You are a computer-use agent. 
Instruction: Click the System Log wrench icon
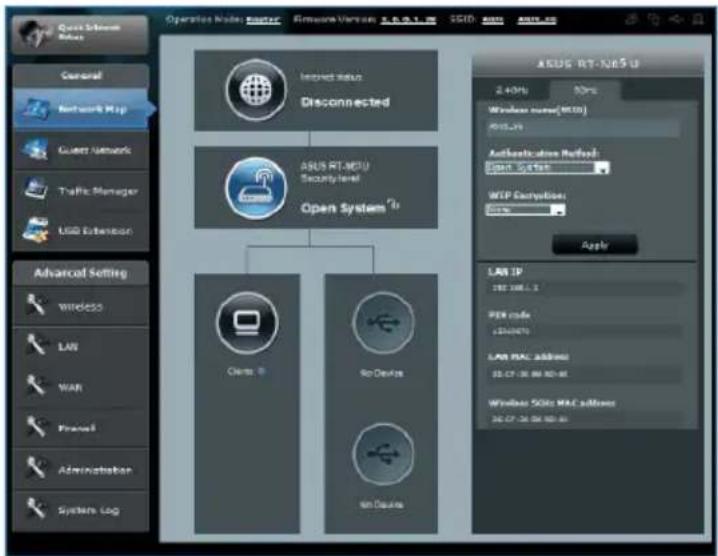pyautogui.click(x=36, y=509)
